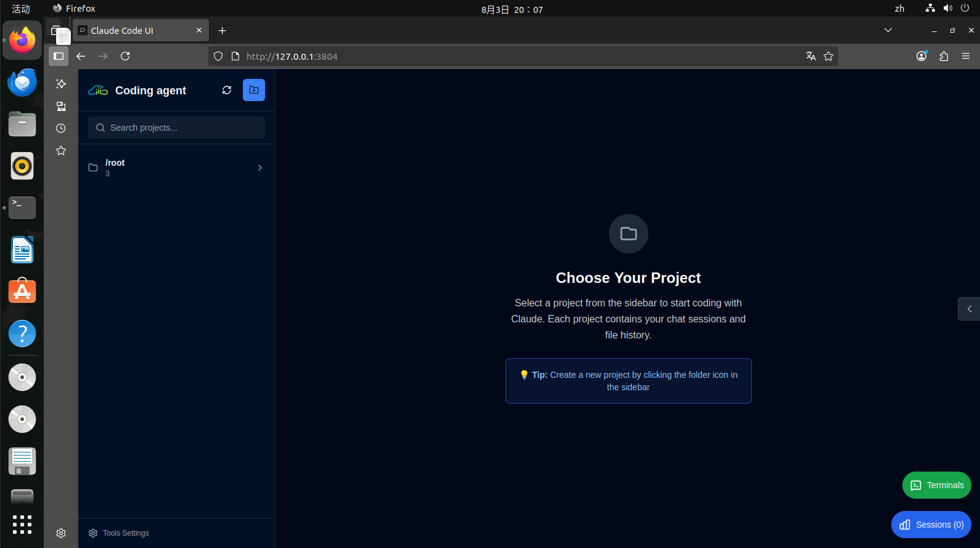Image resolution: width=980 pixels, height=548 pixels.
Task: Open the extensions puzzle icon
Action: pos(944,56)
